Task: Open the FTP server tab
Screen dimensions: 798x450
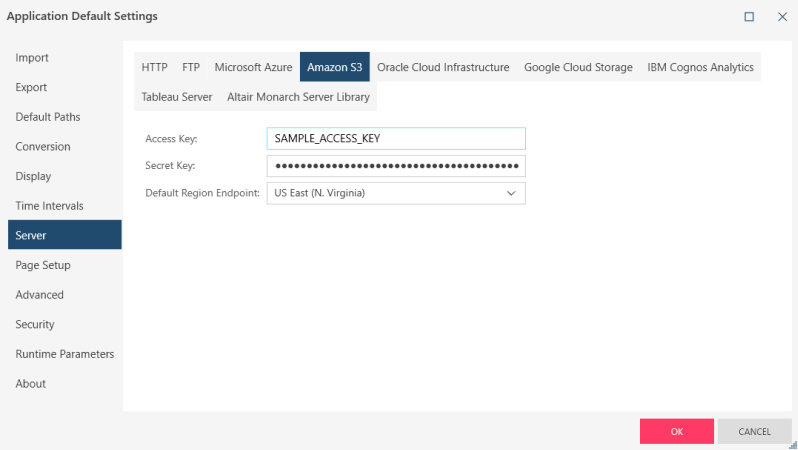Action: pos(191,68)
